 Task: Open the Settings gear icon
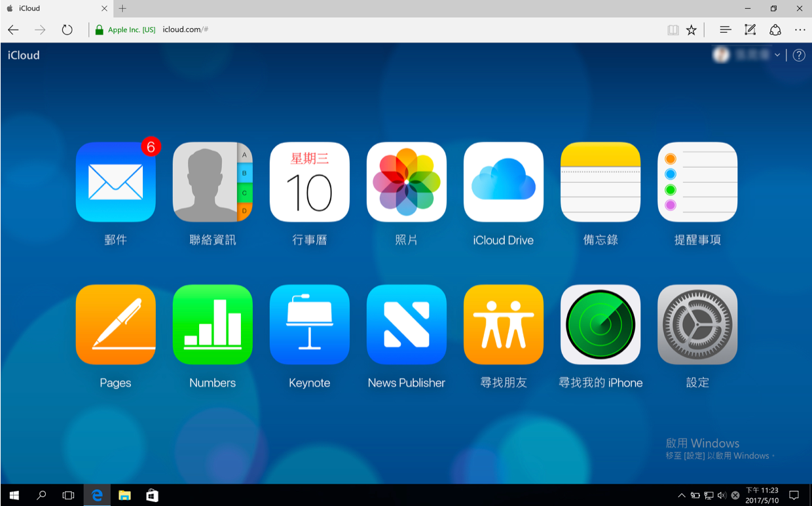[x=697, y=324]
